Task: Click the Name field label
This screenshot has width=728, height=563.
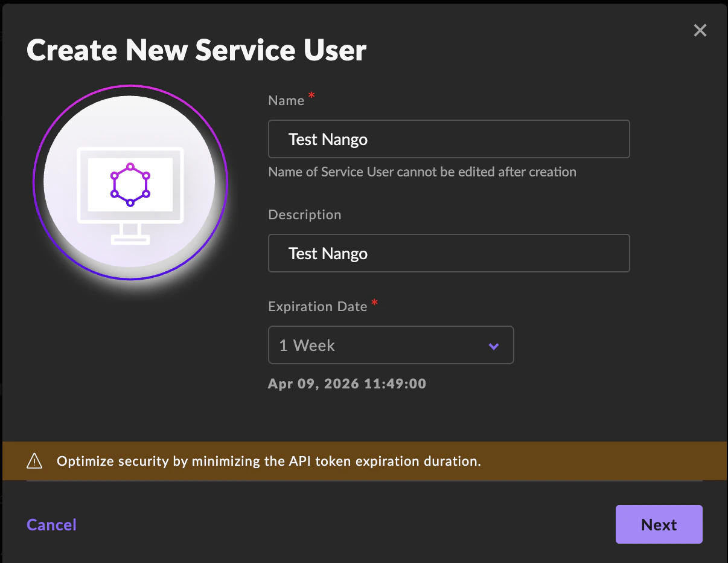Action: pyautogui.click(x=286, y=100)
